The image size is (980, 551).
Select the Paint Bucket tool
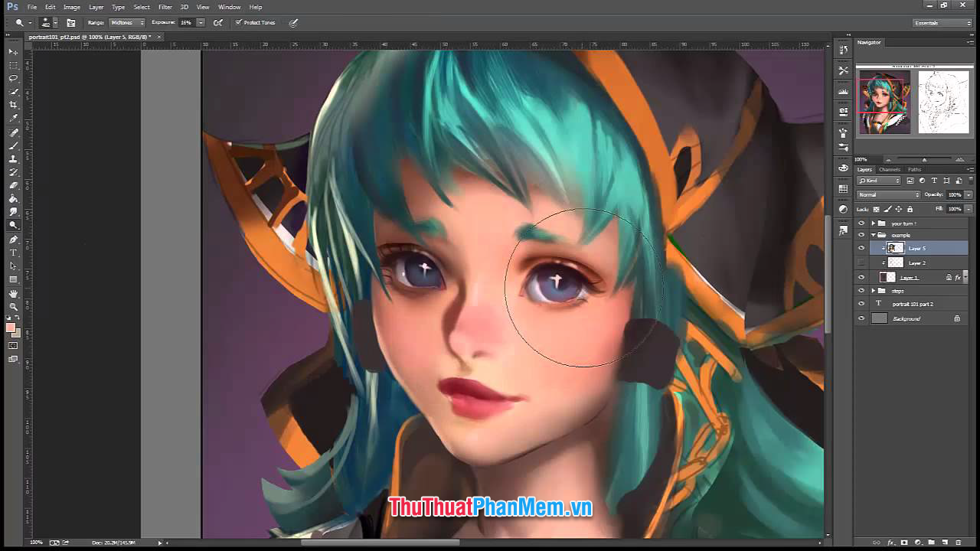[14, 198]
